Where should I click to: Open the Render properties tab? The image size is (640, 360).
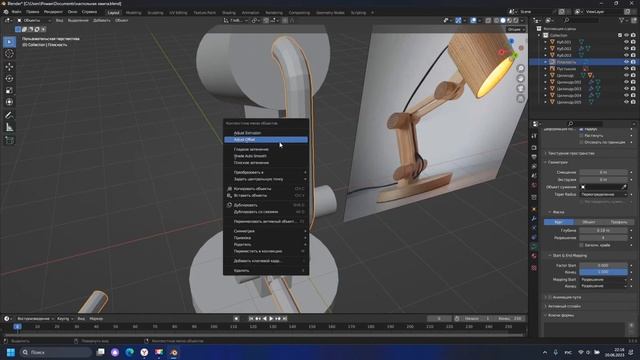534,147
